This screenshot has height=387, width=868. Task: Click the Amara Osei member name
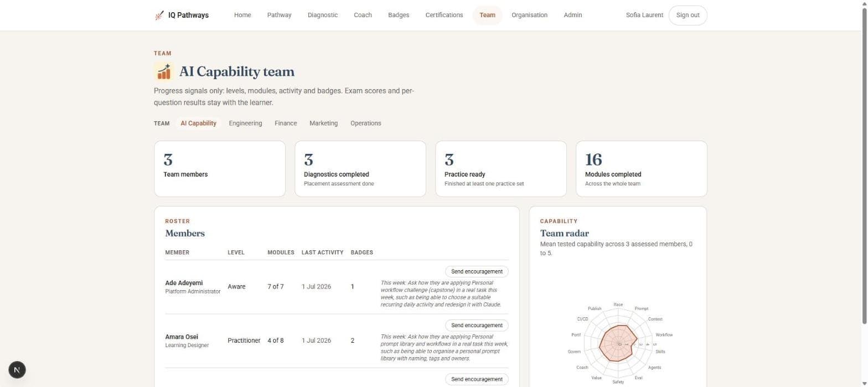(x=182, y=337)
